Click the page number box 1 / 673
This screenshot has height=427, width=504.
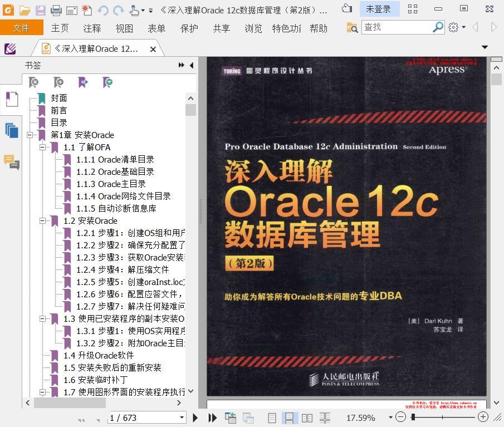click(143, 418)
